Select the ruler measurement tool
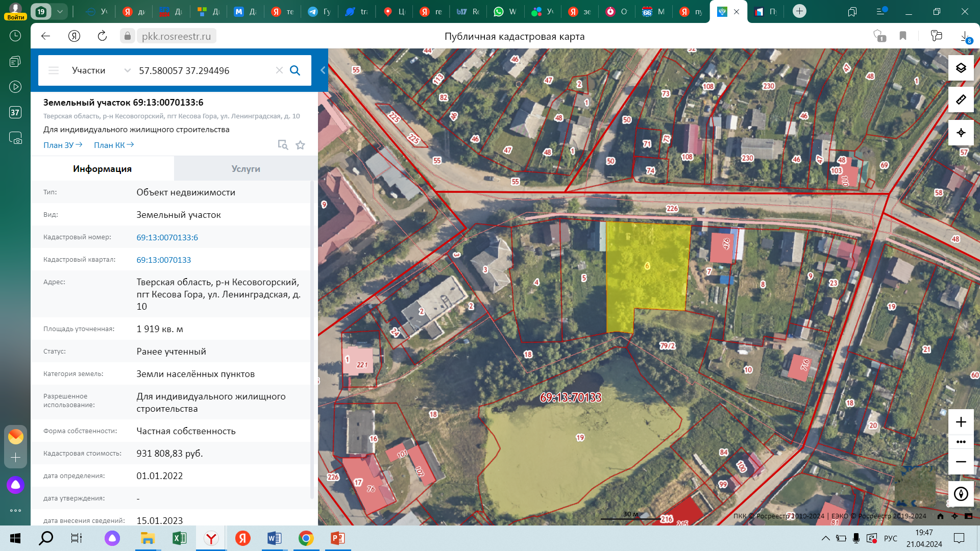 point(961,99)
